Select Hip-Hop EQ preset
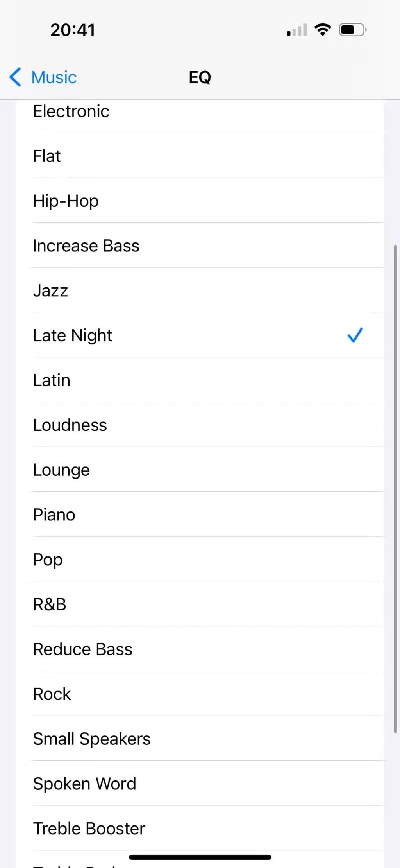 (x=66, y=201)
